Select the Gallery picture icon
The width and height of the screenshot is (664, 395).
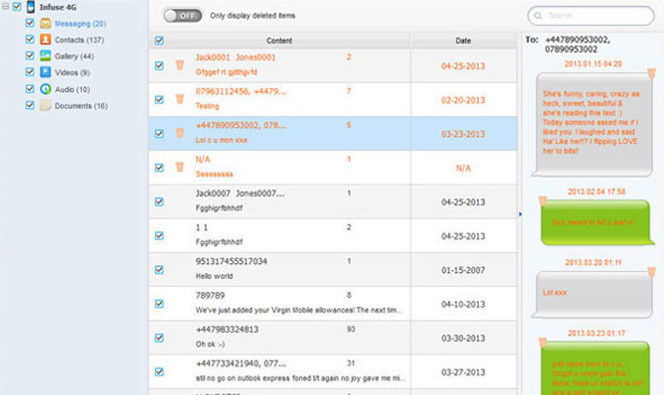coord(45,56)
